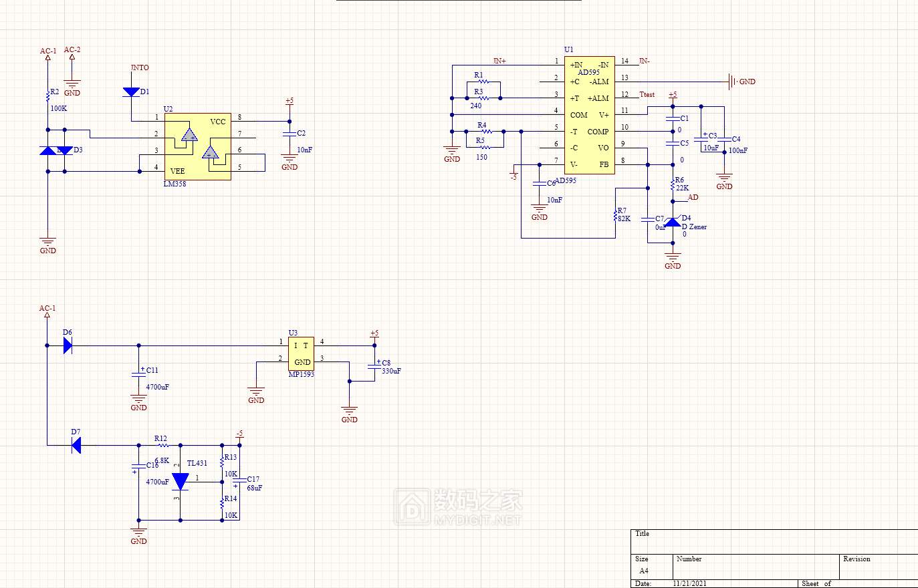
Task: Select the D6 diode symbol
Action: (x=68, y=345)
